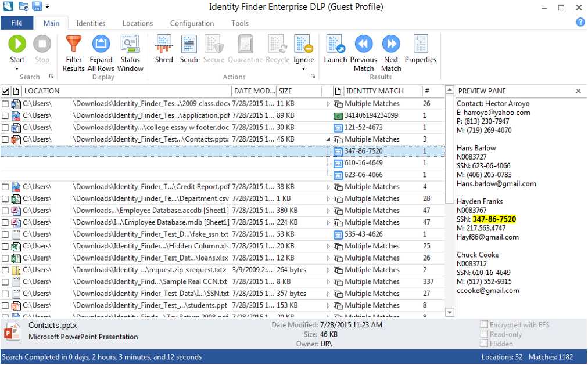Check the Department.csv row checkbox
Image resolution: width=588 pixels, height=365 pixels.
[x=5, y=199]
